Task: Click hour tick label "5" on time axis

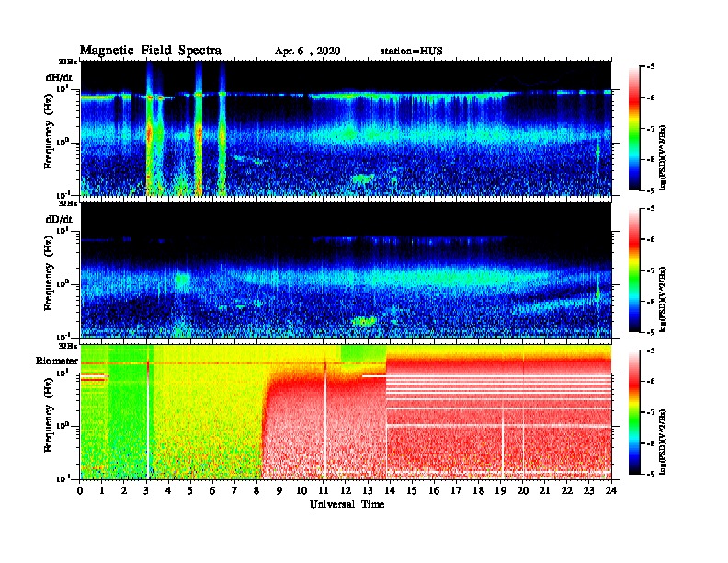Action: [x=190, y=490]
